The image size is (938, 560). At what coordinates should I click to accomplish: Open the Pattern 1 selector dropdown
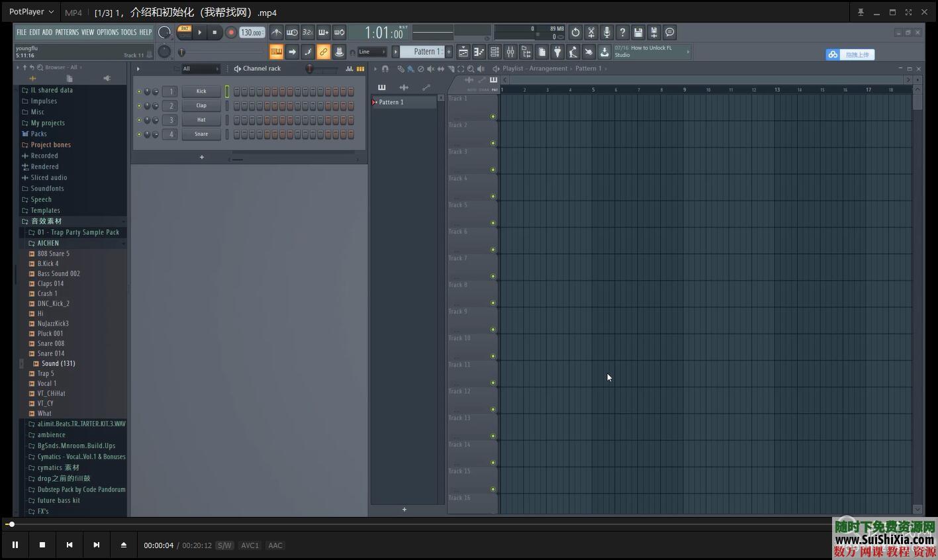click(422, 52)
